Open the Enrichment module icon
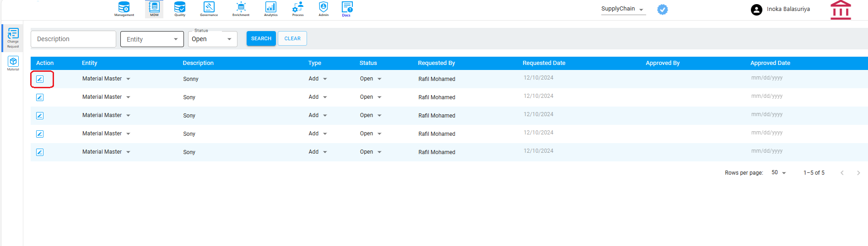The height and width of the screenshot is (246, 868). 241,9
